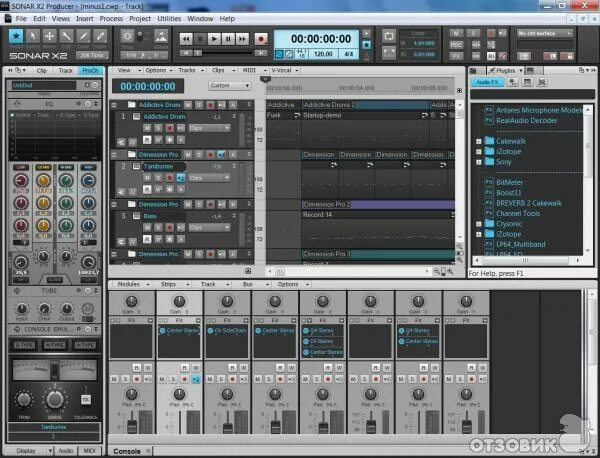Expand the Crysonic plugin folder

pos(478,224)
